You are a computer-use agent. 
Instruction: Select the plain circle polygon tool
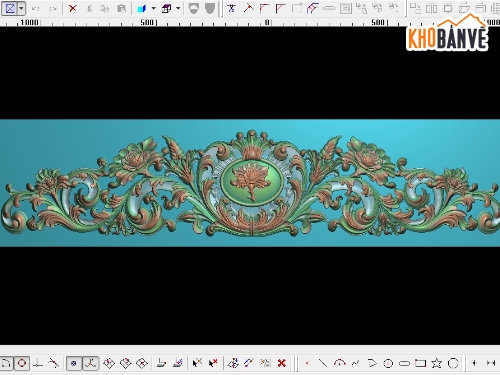pyautogui.click(x=453, y=363)
